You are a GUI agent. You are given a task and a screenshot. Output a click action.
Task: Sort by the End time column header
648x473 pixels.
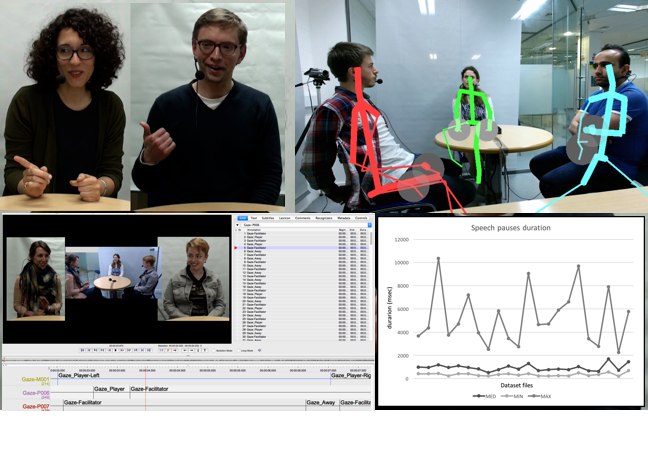pyautogui.click(x=353, y=230)
